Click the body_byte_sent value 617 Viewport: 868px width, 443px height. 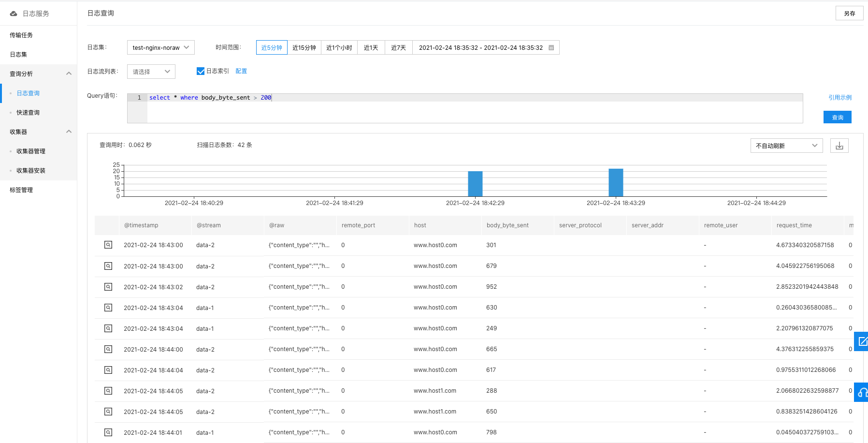tap(491, 370)
